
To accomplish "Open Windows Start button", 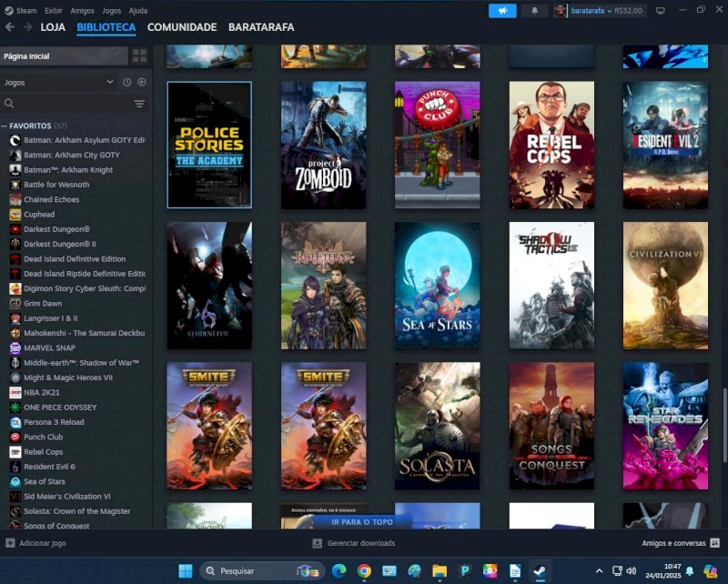I will pyautogui.click(x=186, y=570).
